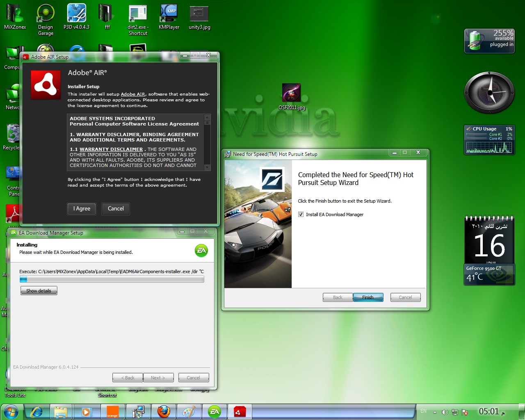Launch KMPlayer from the desktop
The height and width of the screenshot is (420, 525).
pyautogui.click(x=169, y=16)
